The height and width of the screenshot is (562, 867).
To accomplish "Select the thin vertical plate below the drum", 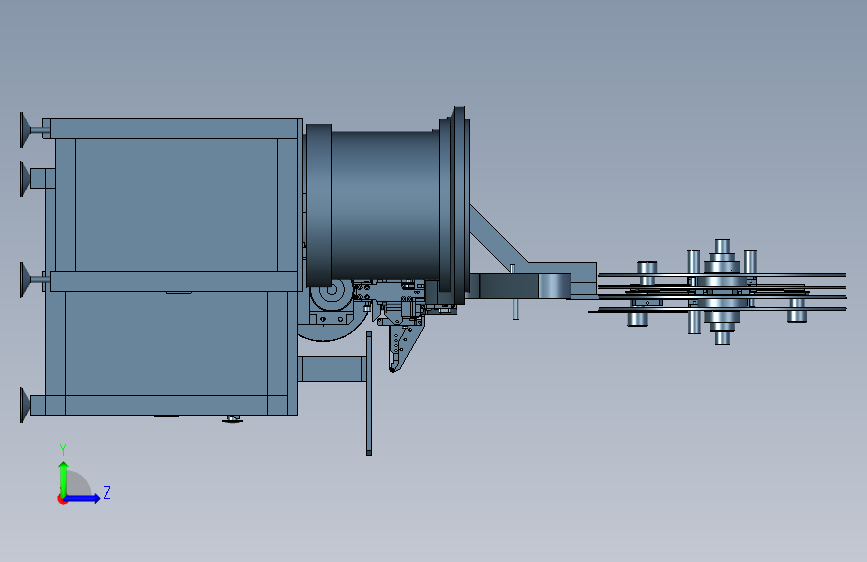I will point(369,393).
